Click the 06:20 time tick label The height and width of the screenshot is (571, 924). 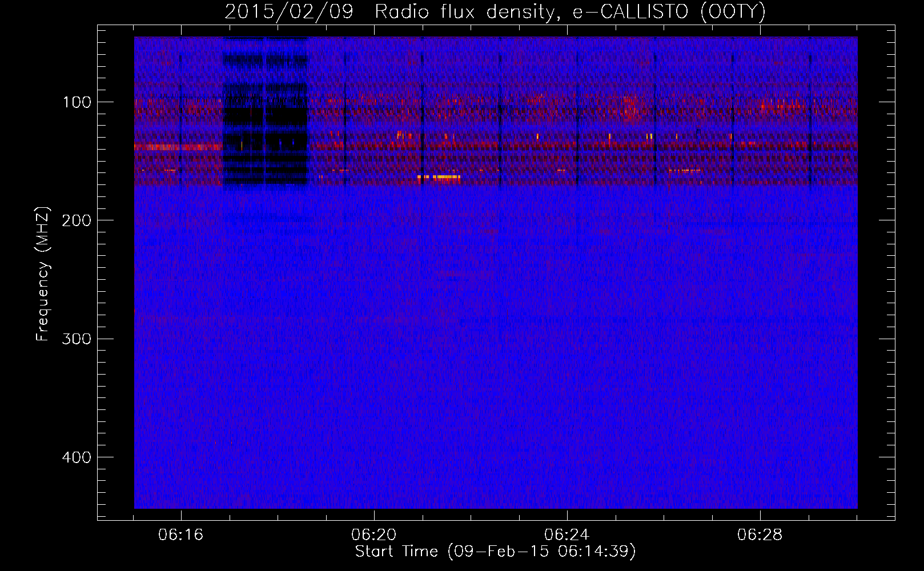pyautogui.click(x=374, y=535)
